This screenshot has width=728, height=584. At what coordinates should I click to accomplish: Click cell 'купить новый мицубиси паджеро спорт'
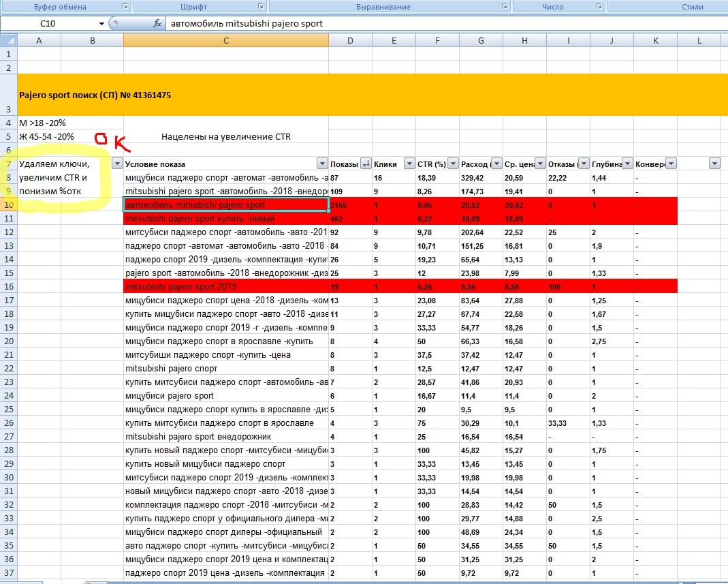[x=226, y=463]
